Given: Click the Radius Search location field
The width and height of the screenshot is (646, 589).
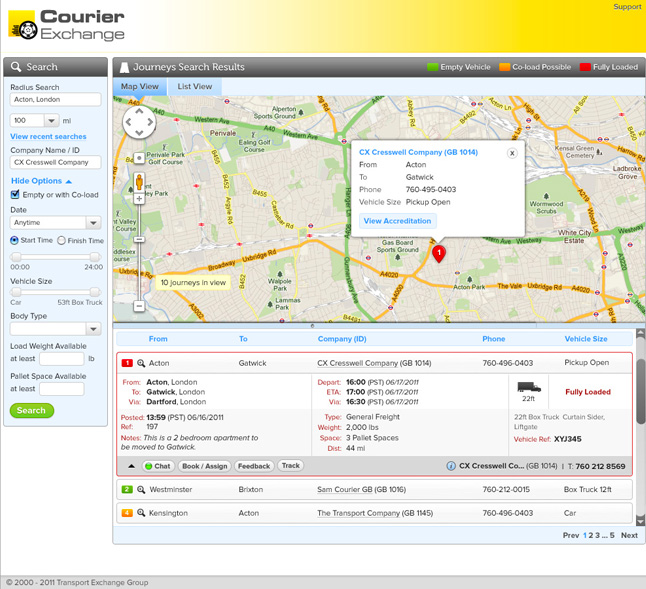Looking at the screenshot, I should [55, 100].
